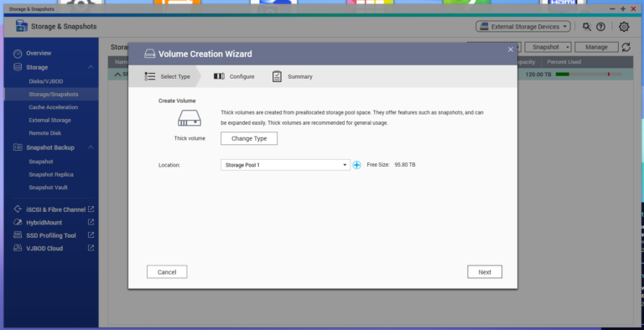The image size is (644, 330).
Task: Click the VJBOD Cloud icon
Action: (x=18, y=248)
